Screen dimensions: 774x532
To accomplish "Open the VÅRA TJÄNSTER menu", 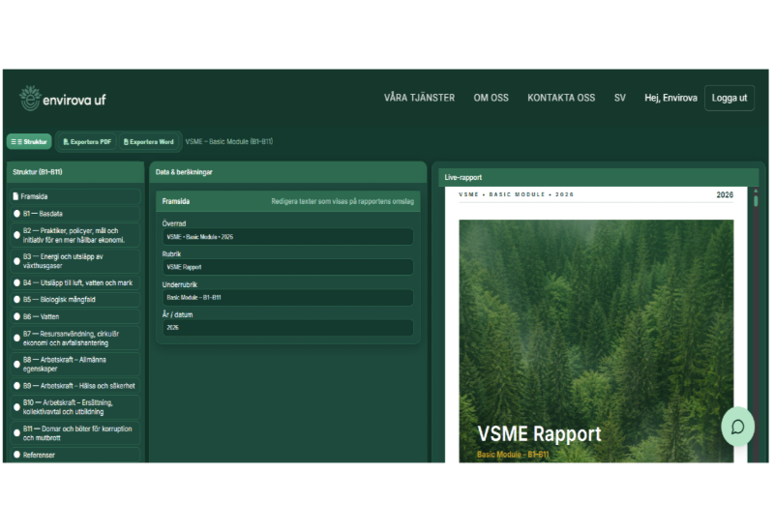I will tap(419, 98).
